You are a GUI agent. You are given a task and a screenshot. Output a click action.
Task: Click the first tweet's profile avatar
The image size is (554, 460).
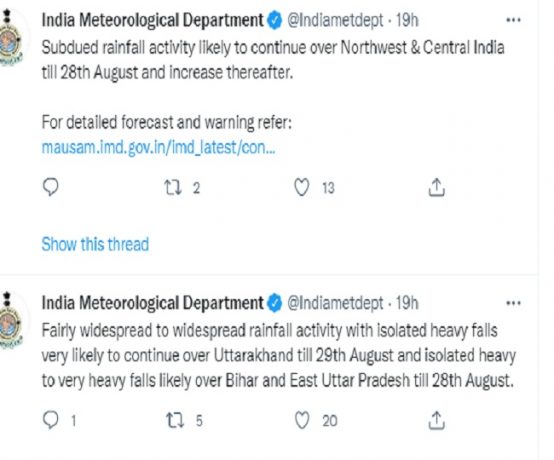pos(11,38)
